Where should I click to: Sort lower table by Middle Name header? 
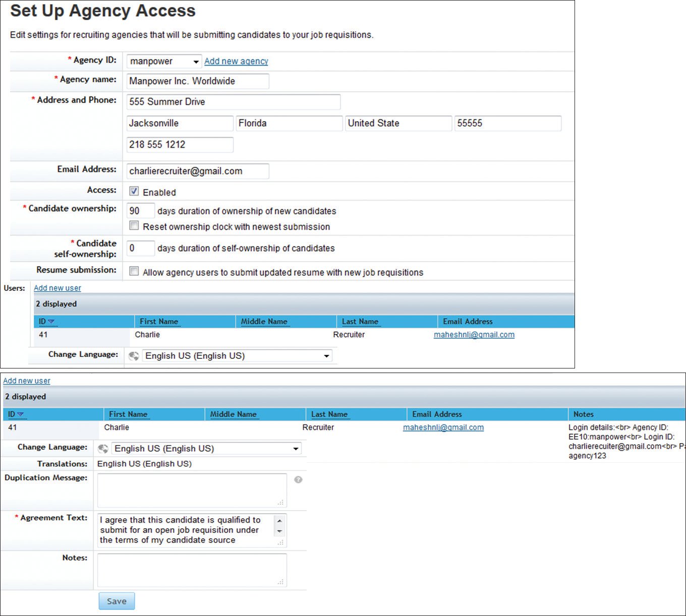(x=233, y=414)
